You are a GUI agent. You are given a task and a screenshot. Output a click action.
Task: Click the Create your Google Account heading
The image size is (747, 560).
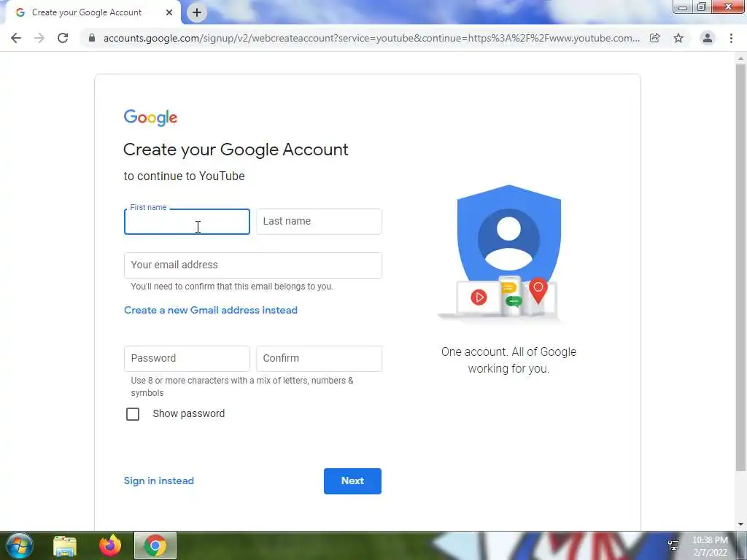(x=236, y=150)
